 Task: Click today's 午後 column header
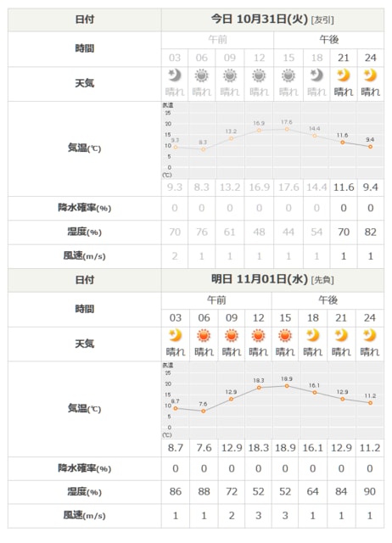coord(328,40)
